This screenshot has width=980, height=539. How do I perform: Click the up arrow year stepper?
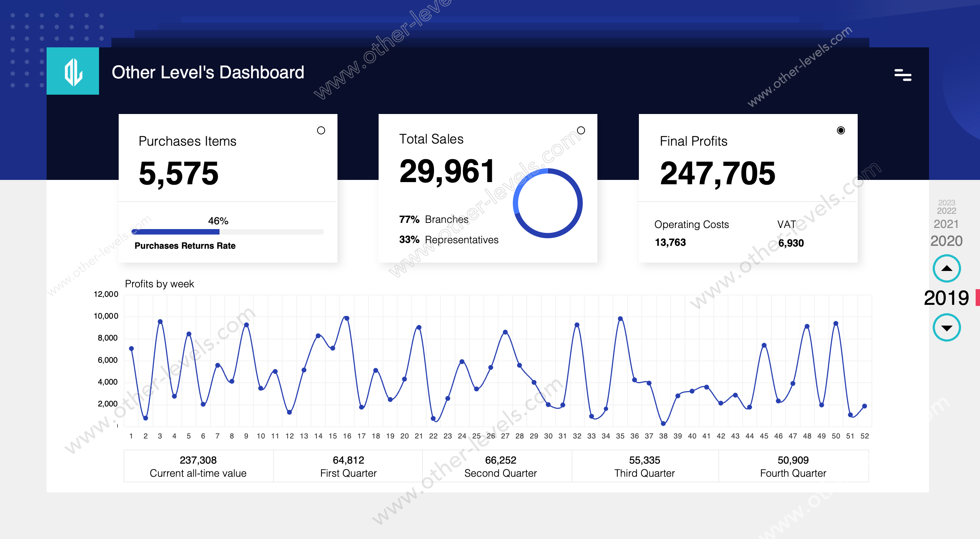[x=946, y=268]
